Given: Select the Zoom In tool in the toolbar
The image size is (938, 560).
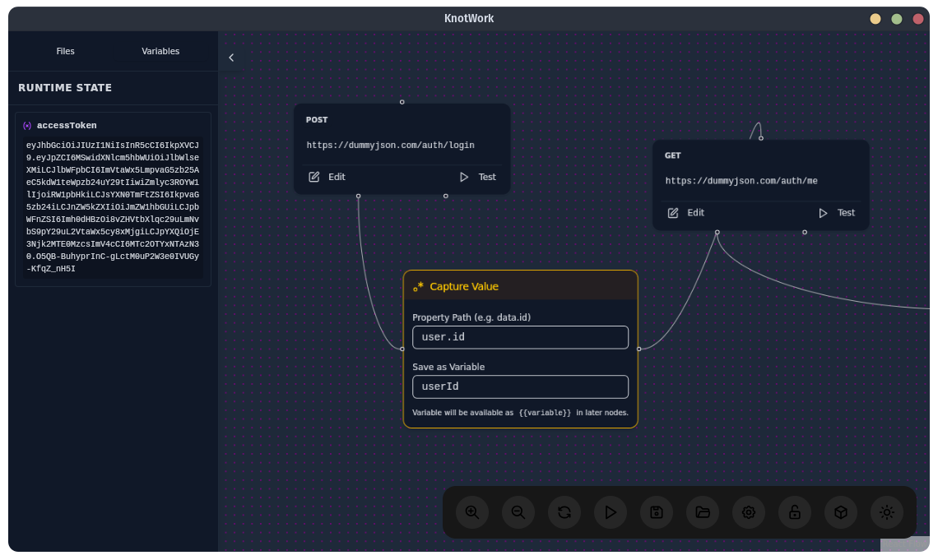Looking at the screenshot, I should 471,511.
